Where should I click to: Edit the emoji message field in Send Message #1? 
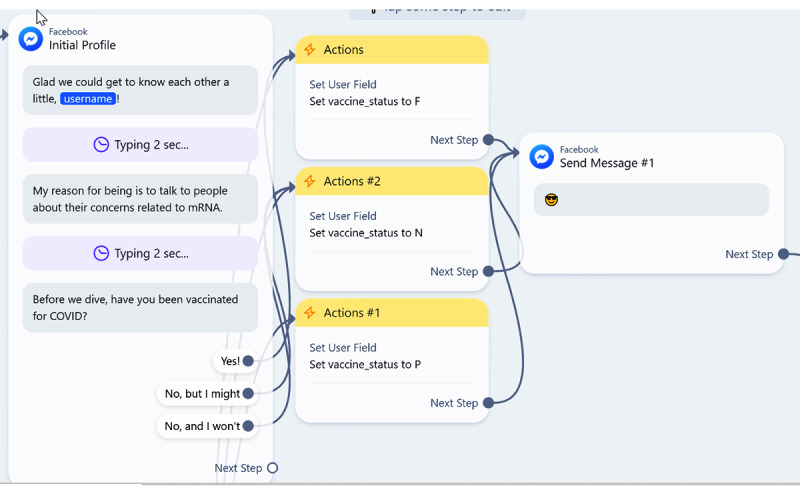pos(652,200)
